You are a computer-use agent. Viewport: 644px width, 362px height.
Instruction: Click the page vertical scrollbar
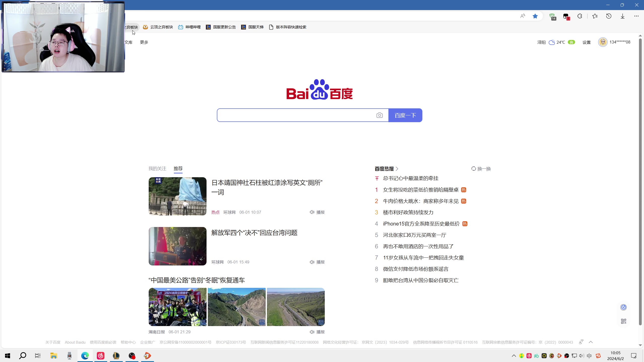(640, 182)
